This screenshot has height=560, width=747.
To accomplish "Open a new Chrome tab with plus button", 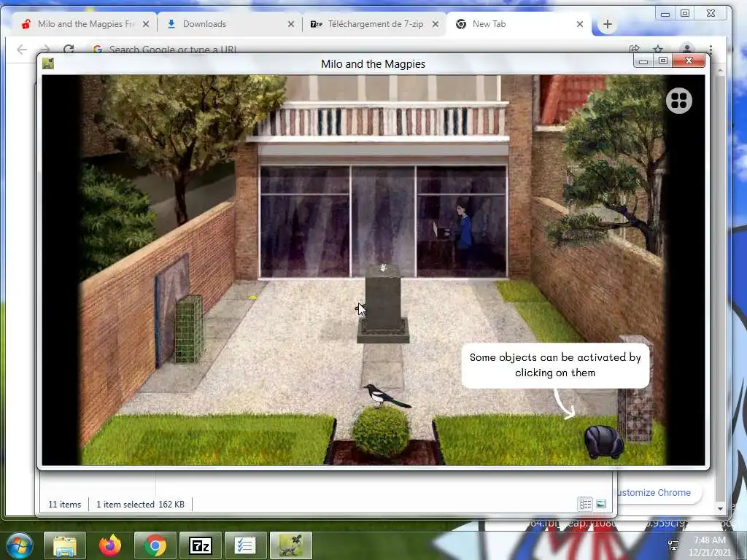I will tap(608, 24).
